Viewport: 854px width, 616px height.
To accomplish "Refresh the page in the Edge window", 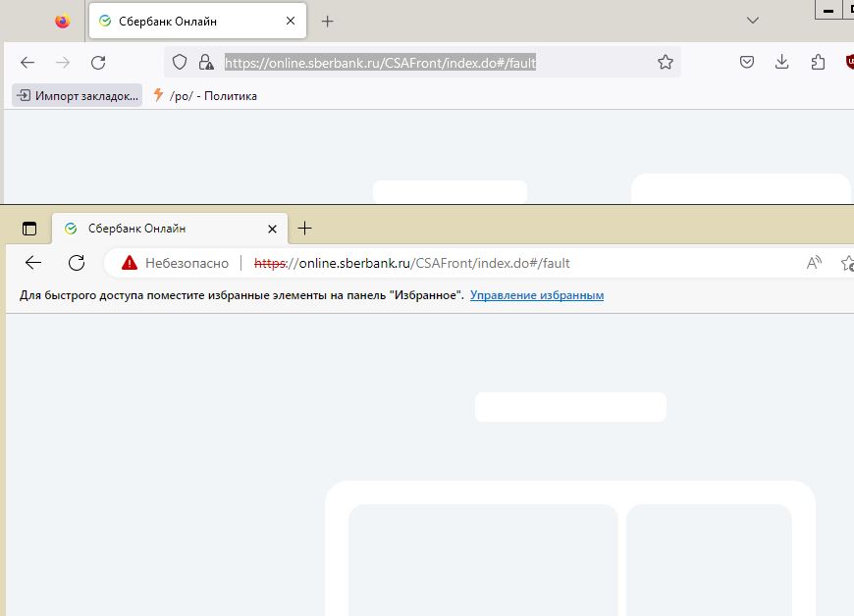I will [77, 263].
